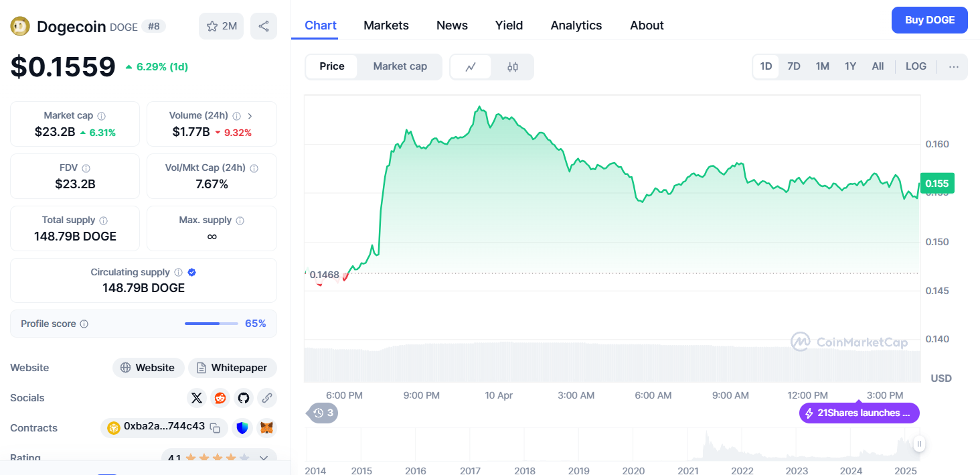The height and width of the screenshot is (475, 980).
Task: Show Vol/Mkt Cap (24h) info icon
Action: (254, 168)
